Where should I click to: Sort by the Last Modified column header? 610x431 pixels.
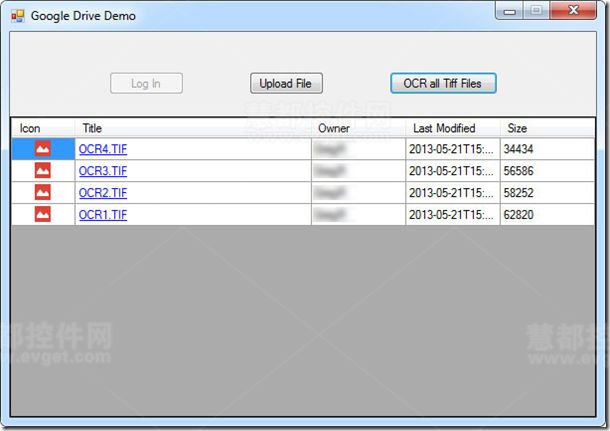[x=453, y=128]
